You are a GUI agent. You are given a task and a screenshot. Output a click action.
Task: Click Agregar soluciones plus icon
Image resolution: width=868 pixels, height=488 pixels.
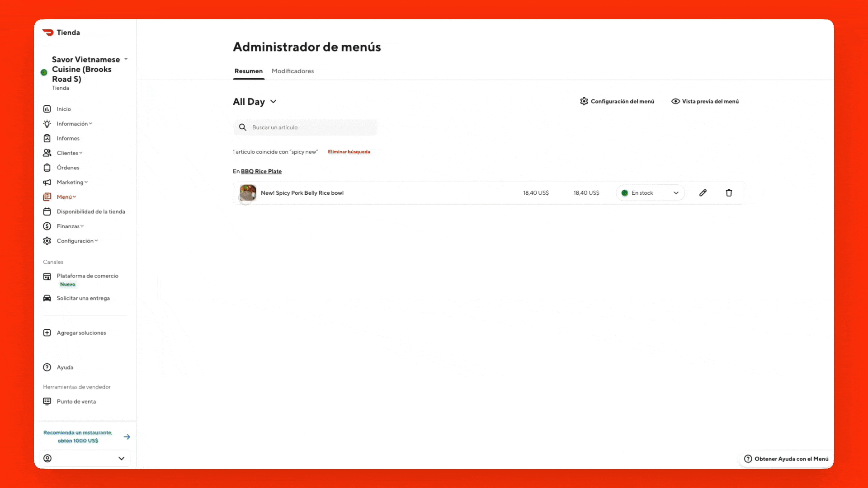(x=47, y=333)
